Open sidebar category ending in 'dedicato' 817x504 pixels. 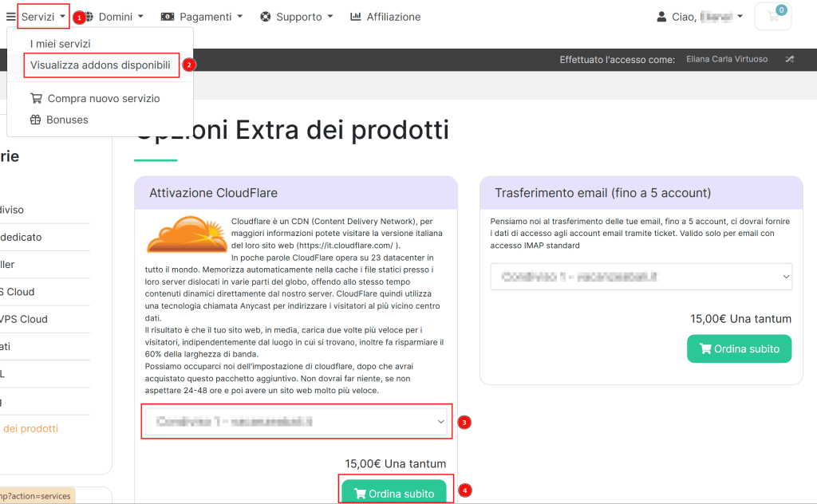coord(21,237)
